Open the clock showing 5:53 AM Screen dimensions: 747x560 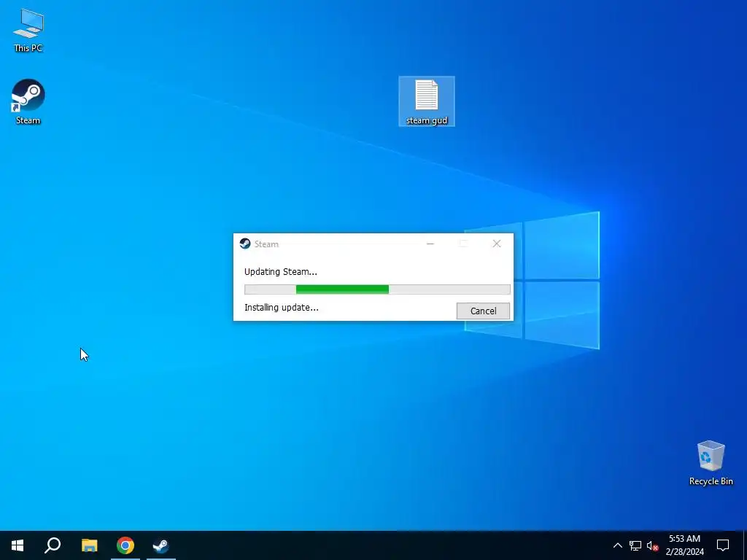(684, 545)
